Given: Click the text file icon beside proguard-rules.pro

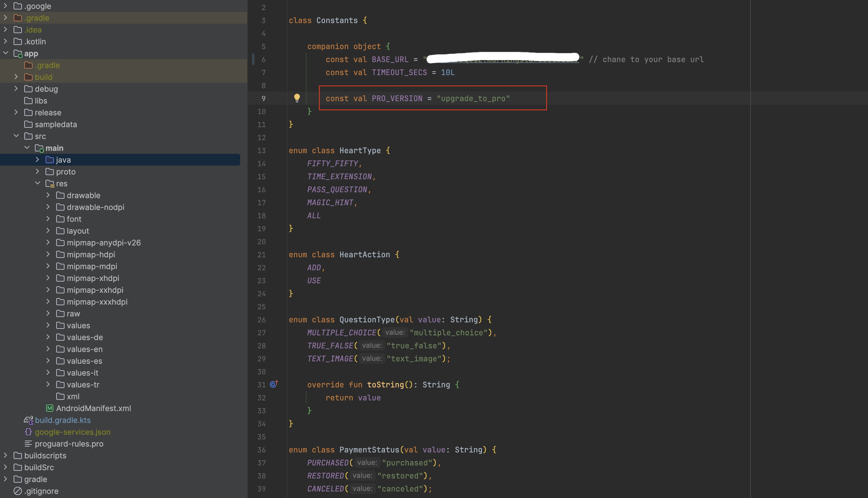Looking at the screenshot, I should click(x=28, y=444).
